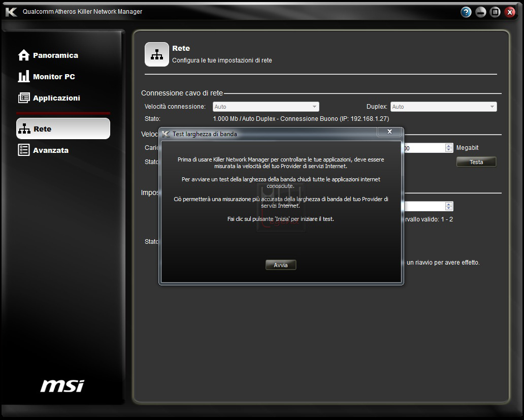Decrease the Megabit value with down arrow
The width and height of the screenshot is (524, 420).
(x=449, y=150)
